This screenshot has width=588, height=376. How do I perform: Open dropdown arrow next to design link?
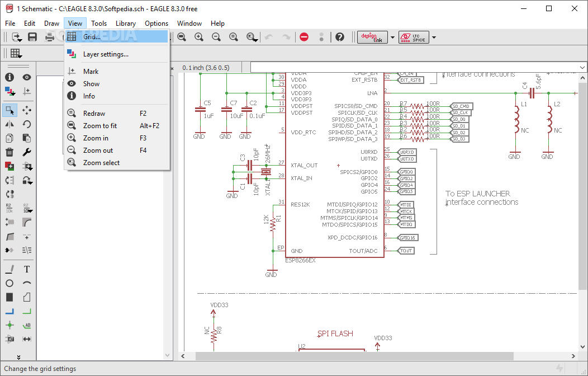(x=392, y=37)
